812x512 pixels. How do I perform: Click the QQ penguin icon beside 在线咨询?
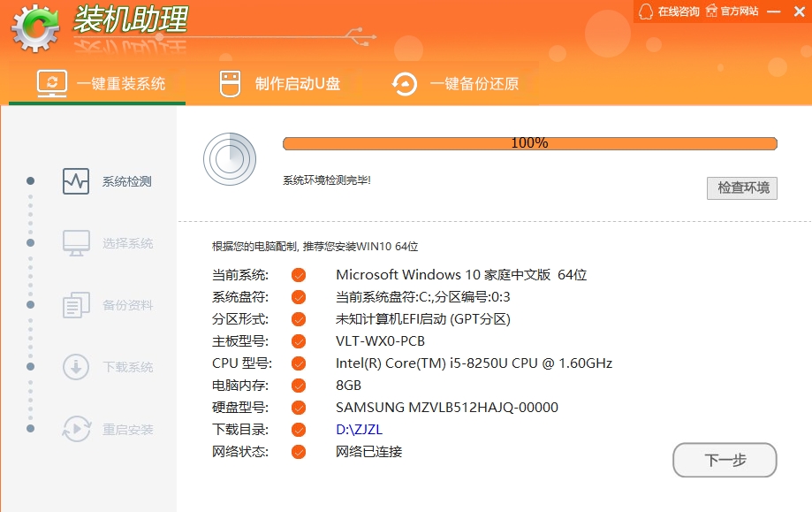coord(645,11)
